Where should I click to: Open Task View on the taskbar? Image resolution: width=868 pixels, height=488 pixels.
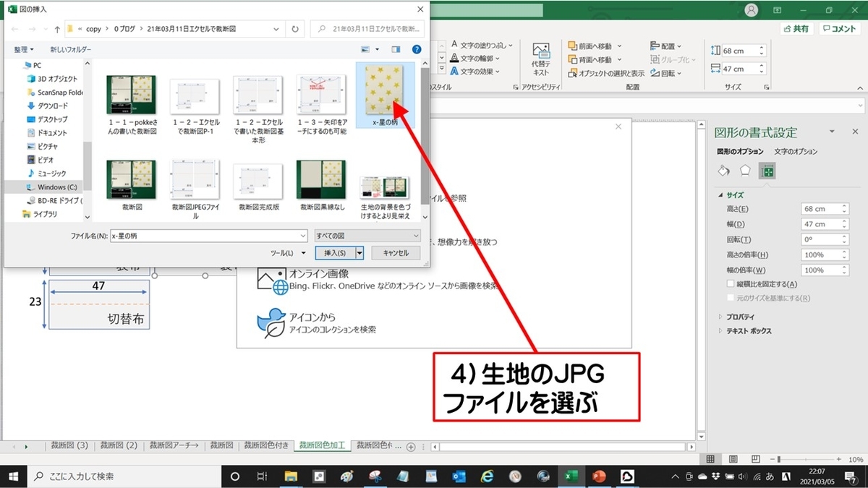click(x=263, y=476)
